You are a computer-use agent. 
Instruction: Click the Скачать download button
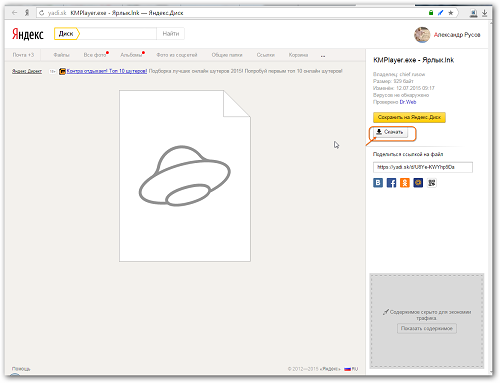[x=390, y=132]
